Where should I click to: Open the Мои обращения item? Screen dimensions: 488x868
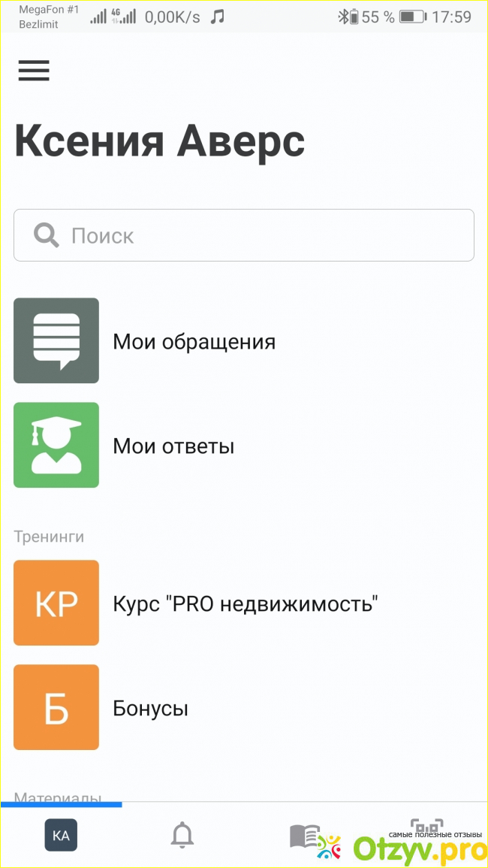tap(194, 342)
